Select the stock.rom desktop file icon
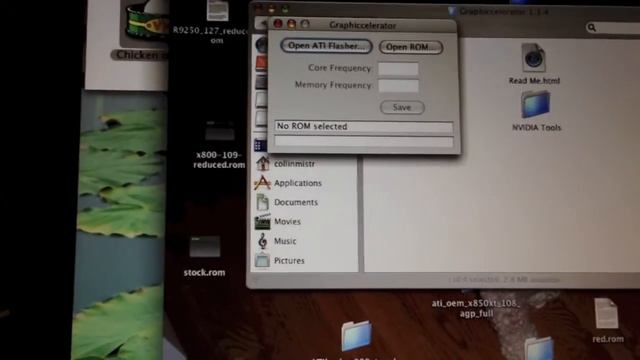Image resolution: width=640 pixels, height=360 pixels. 204,247
